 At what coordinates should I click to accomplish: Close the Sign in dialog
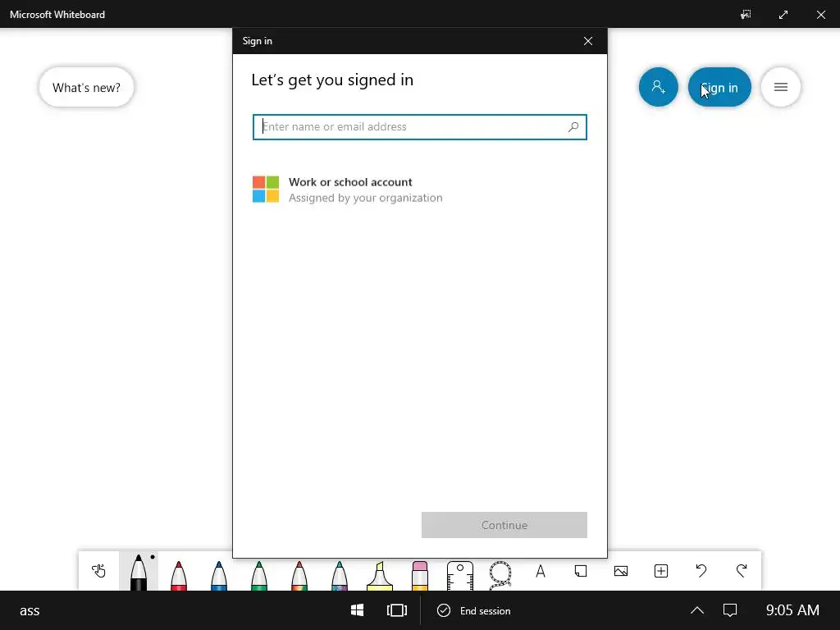point(587,41)
